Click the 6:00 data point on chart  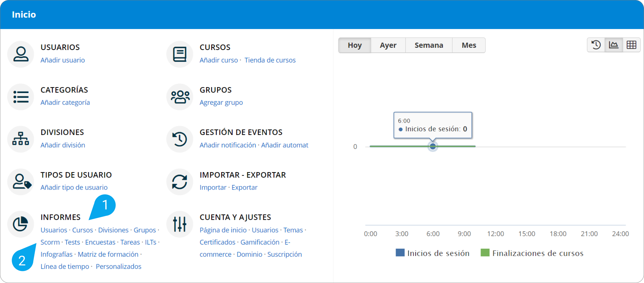click(x=433, y=146)
